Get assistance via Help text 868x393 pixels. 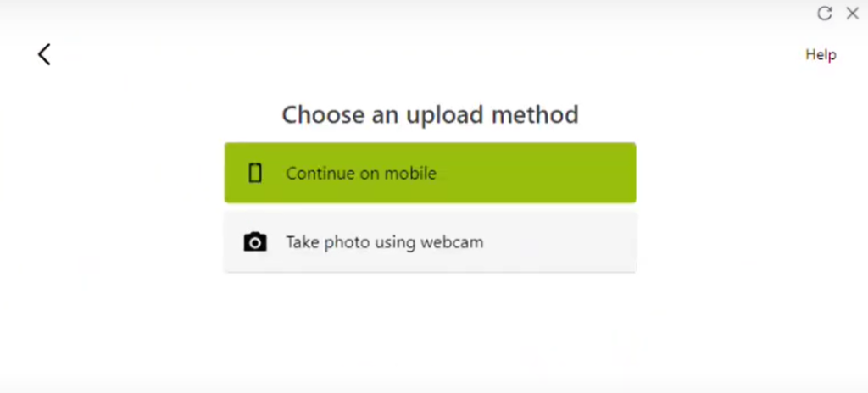point(821,54)
